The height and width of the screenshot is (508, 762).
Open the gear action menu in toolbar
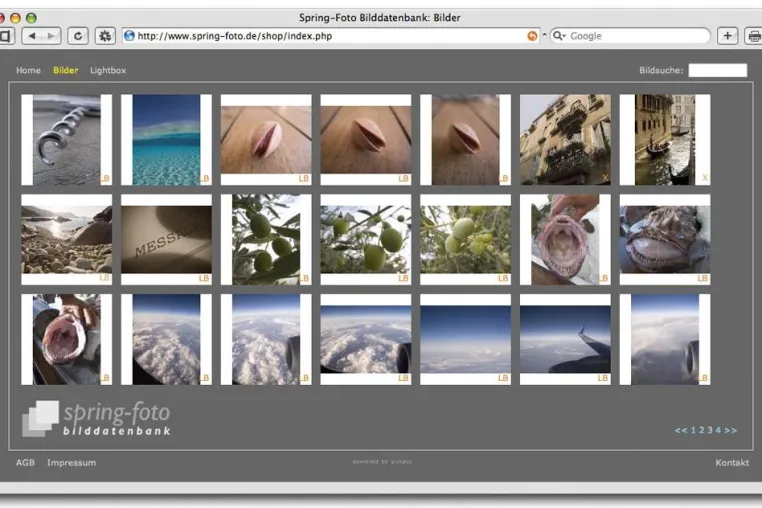(x=105, y=35)
